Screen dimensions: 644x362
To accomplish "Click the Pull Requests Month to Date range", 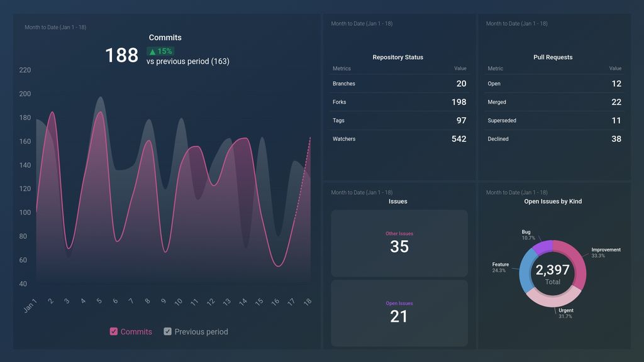I will point(517,23).
